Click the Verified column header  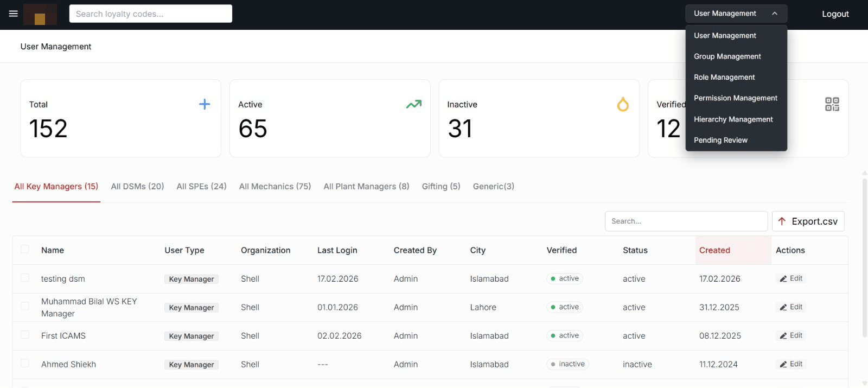coord(561,250)
